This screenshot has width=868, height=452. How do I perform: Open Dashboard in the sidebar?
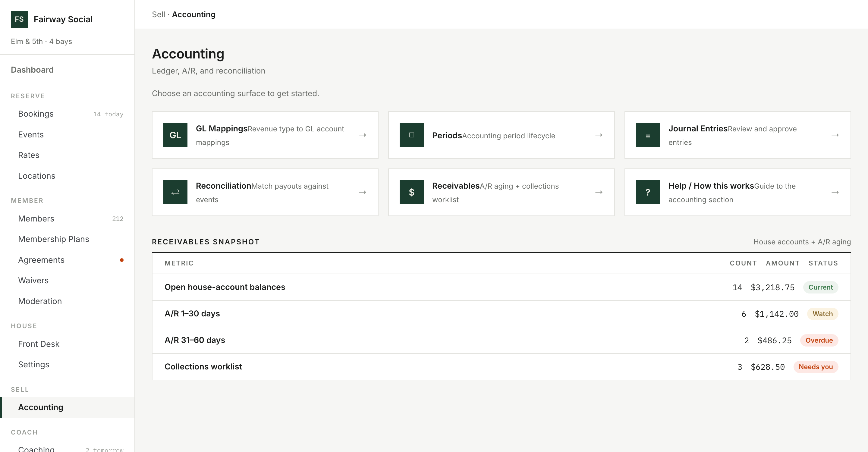(x=32, y=70)
